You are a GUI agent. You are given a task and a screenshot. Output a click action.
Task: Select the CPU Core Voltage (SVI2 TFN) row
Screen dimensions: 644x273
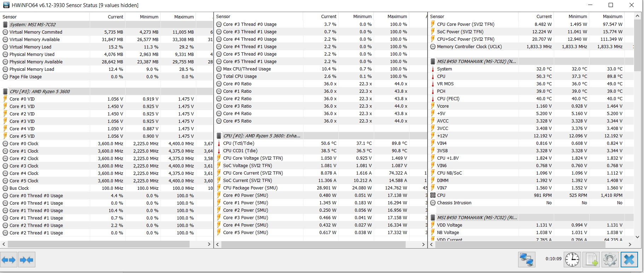321,158
